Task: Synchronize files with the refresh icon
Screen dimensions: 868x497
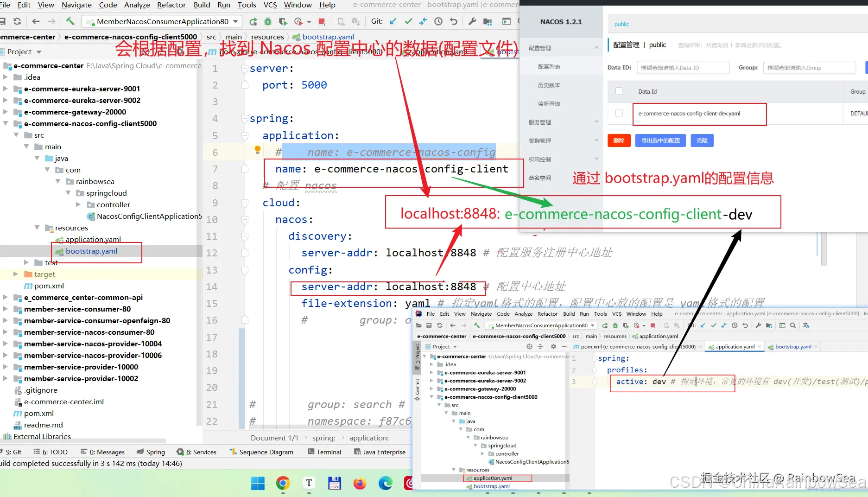Action: click(x=17, y=21)
